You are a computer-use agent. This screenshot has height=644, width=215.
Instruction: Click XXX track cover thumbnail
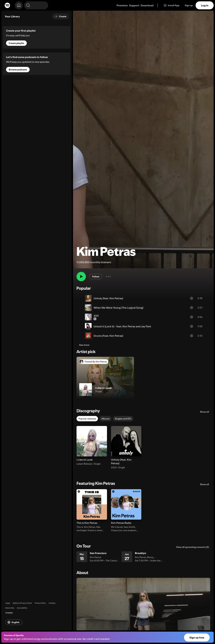pos(88,317)
